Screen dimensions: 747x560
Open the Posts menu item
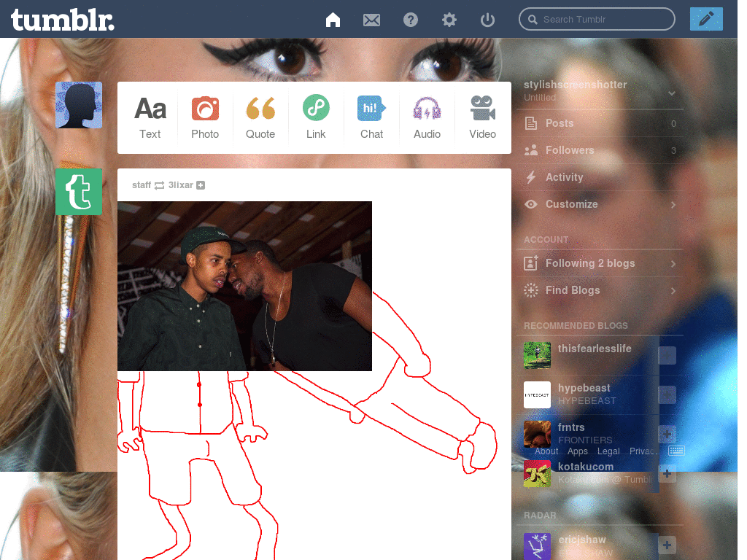click(600, 123)
